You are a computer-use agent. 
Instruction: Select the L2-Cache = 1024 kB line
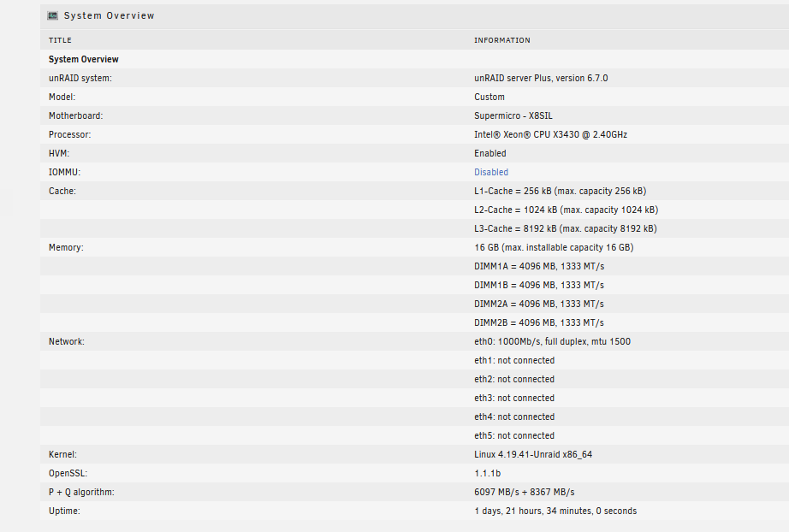coord(567,210)
